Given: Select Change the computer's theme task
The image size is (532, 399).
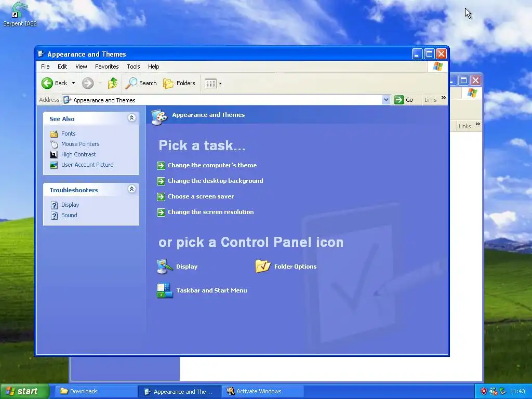Looking at the screenshot, I should [x=212, y=165].
